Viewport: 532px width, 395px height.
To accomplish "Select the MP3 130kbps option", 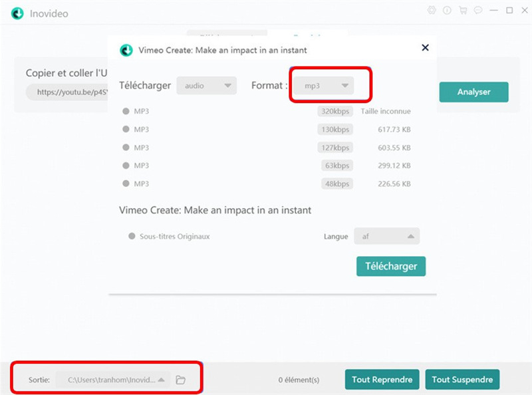I will tap(126, 129).
